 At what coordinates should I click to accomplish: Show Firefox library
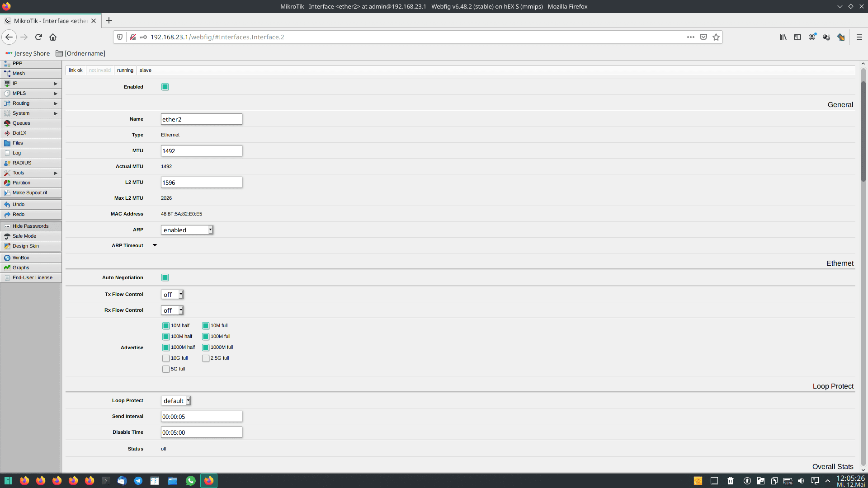[x=783, y=37]
